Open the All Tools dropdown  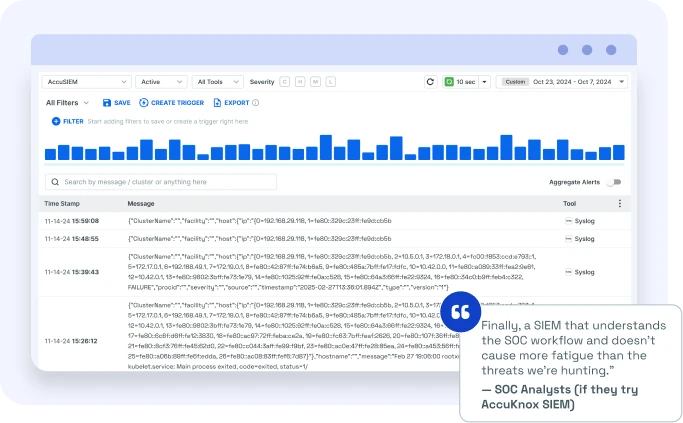tap(217, 82)
